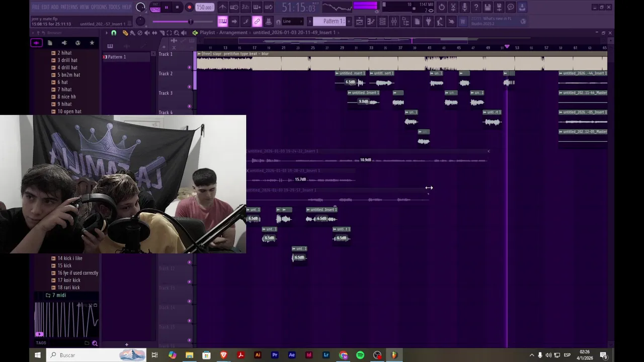The height and width of the screenshot is (362, 644).
Task: Open the Mixer from toolbar
Action: (x=394, y=22)
